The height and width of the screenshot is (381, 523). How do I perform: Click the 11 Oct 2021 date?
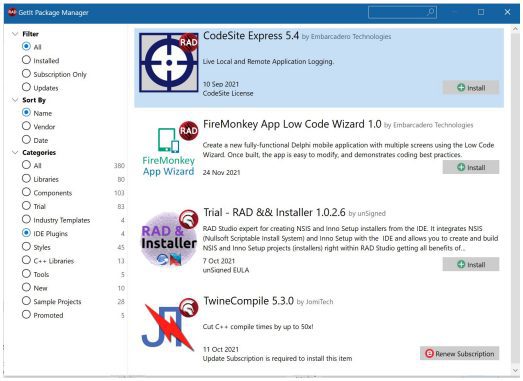(x=221, y=349)
